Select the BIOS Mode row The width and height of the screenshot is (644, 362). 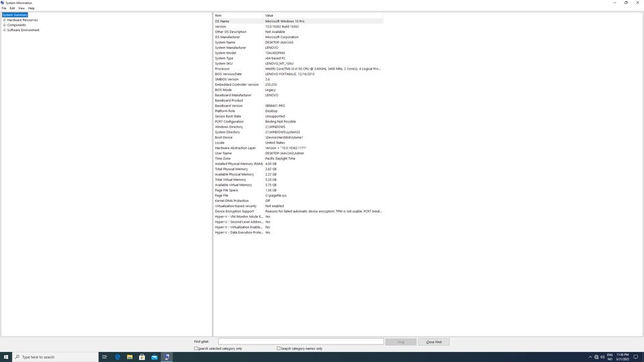pos(299,90)
